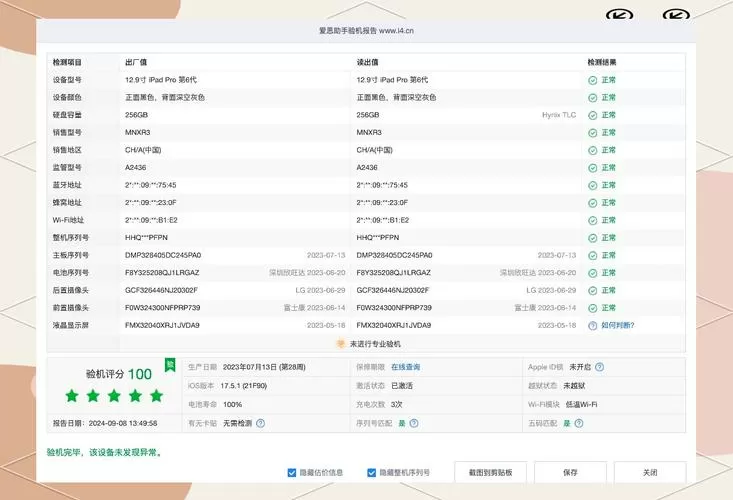
Task: Click the 未越狱 jailbreak status value
Action: tap(574, 386)
